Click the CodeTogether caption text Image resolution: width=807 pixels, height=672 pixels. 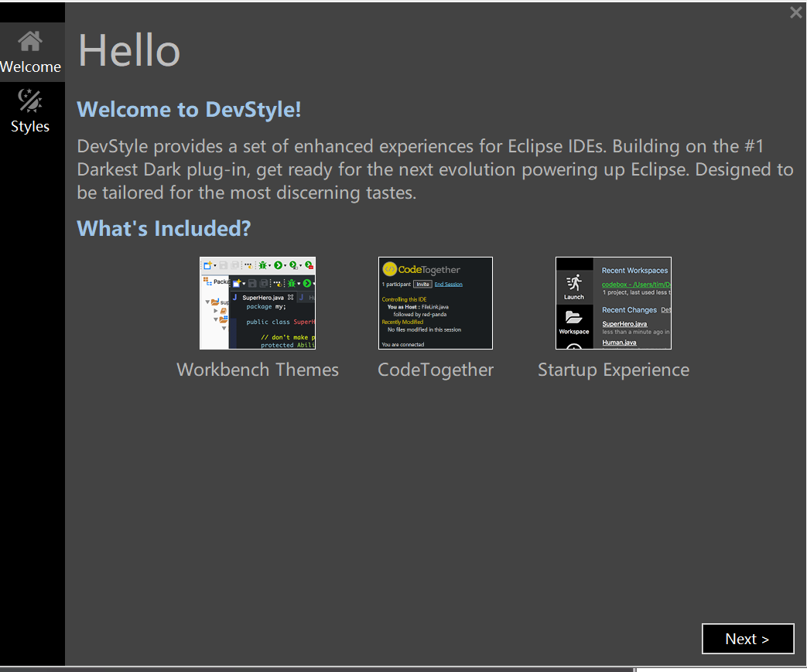[x=436, y=370]
